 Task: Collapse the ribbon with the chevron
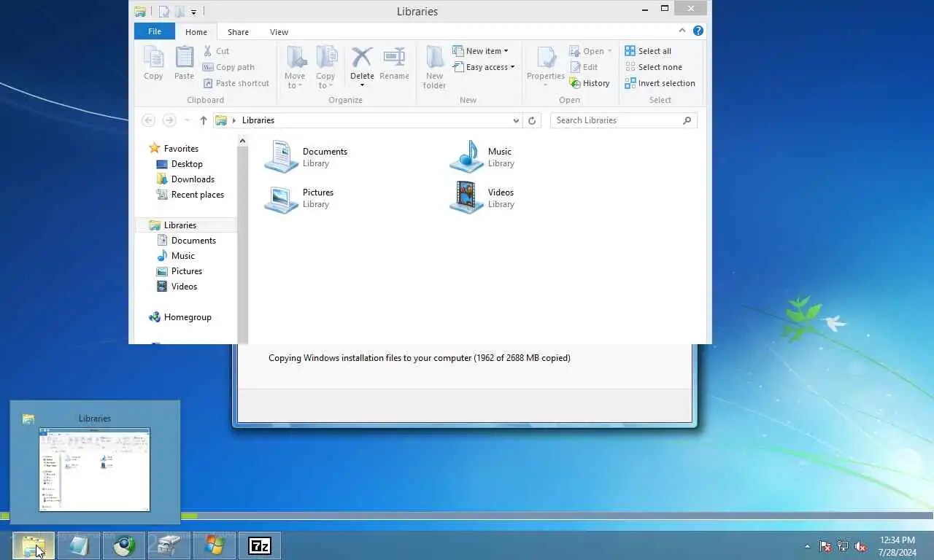(x=682, y=31)
